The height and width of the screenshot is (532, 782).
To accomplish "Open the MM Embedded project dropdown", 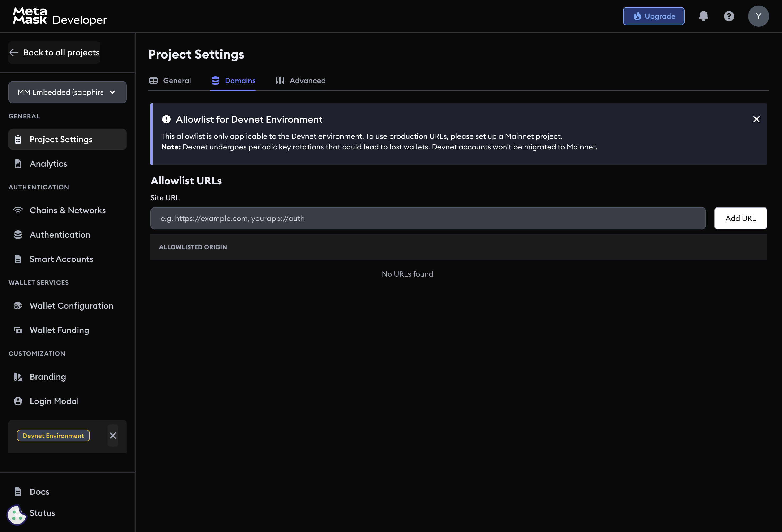I will pos(67,92).
